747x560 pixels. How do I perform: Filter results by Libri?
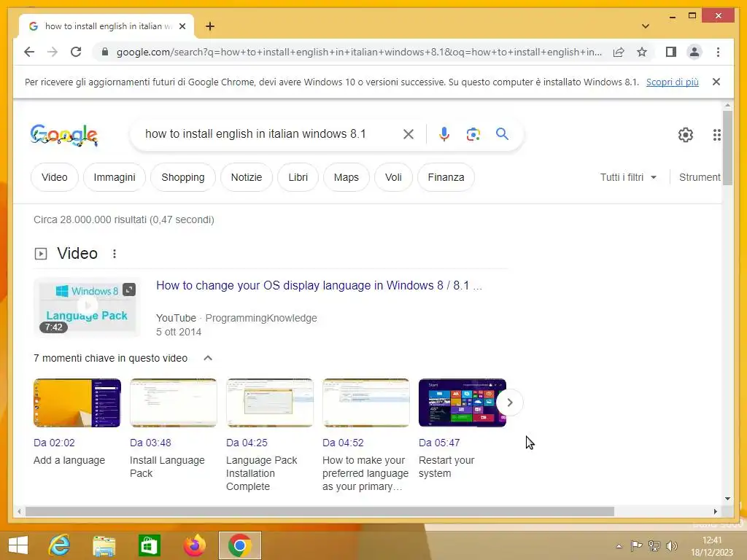click(298, 177)
